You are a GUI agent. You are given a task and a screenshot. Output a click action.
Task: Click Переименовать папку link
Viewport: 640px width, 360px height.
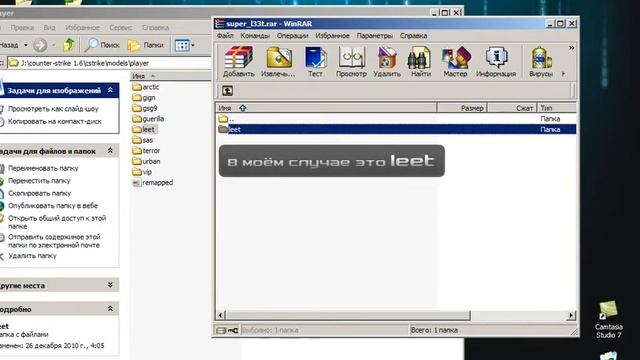pos(43,168)
